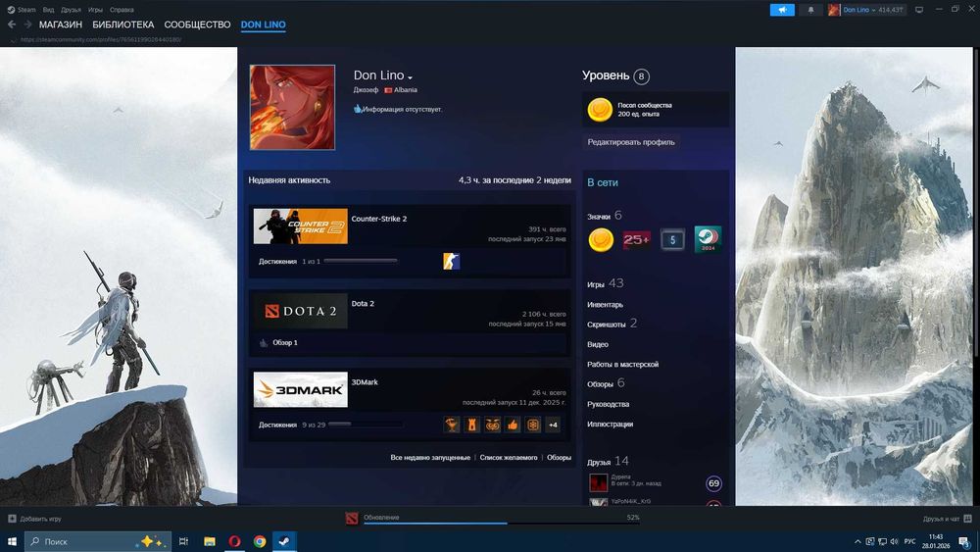Image resolution: width=980 pixels, height=552 pixels.
Task: Click the plus icon to add a game
Action: coord(12,519)
